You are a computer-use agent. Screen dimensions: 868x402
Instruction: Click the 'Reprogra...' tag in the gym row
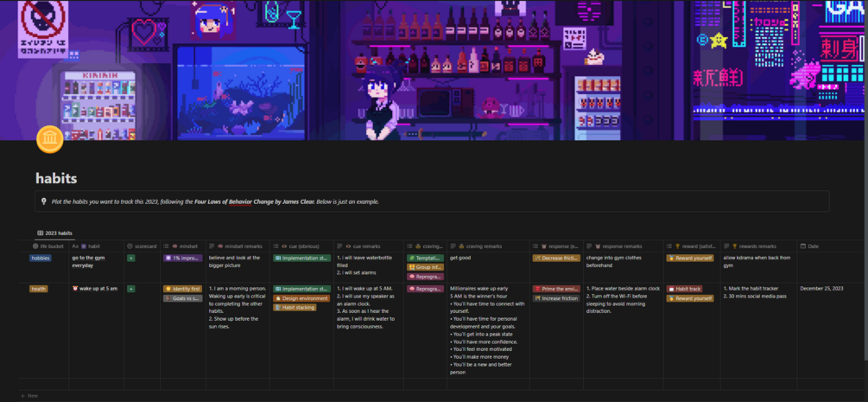pos(425,277)
